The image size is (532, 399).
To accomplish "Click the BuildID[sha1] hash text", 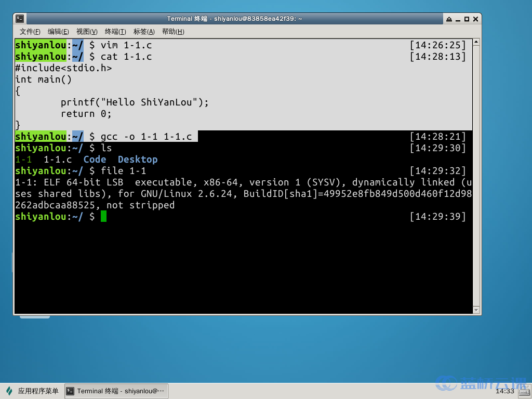I will (x=358, y=194).
